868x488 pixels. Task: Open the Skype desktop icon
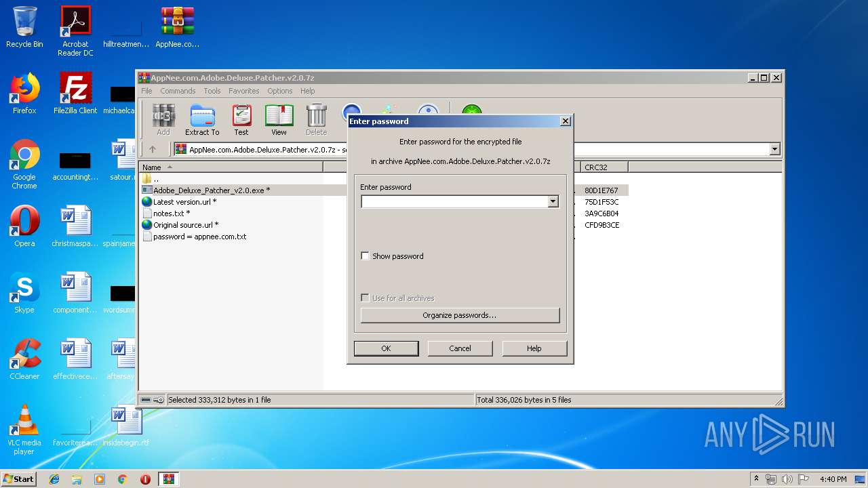pyautogui.click(x=24, y=293)
